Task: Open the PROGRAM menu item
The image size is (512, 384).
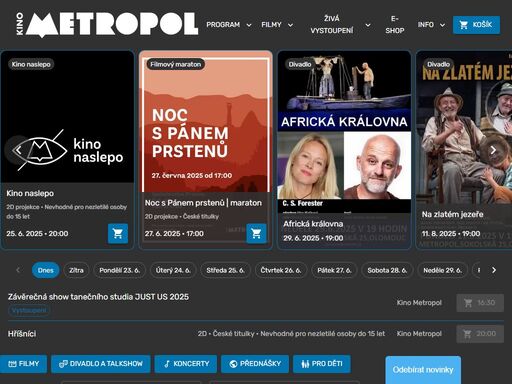Action: coord(223,25)
